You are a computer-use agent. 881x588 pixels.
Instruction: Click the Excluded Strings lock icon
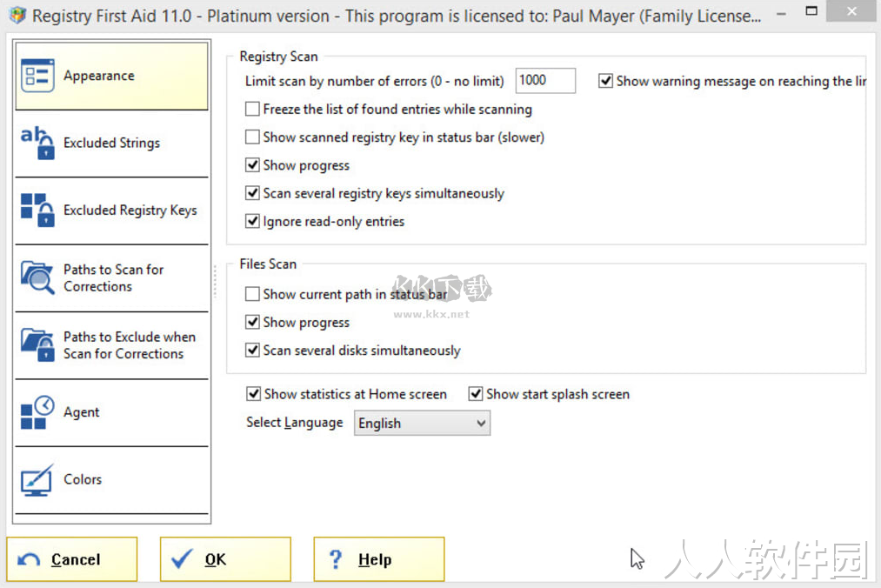click(x=37, y=143)
